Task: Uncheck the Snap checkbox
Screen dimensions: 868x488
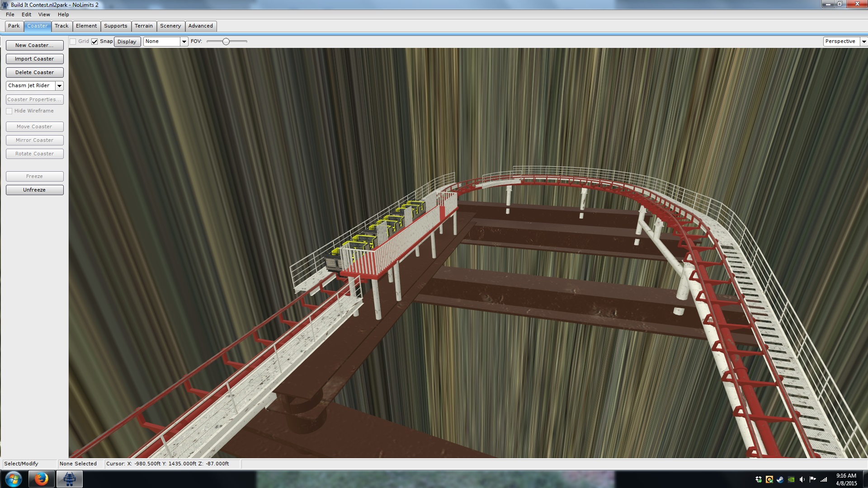Action: point(94,42)
